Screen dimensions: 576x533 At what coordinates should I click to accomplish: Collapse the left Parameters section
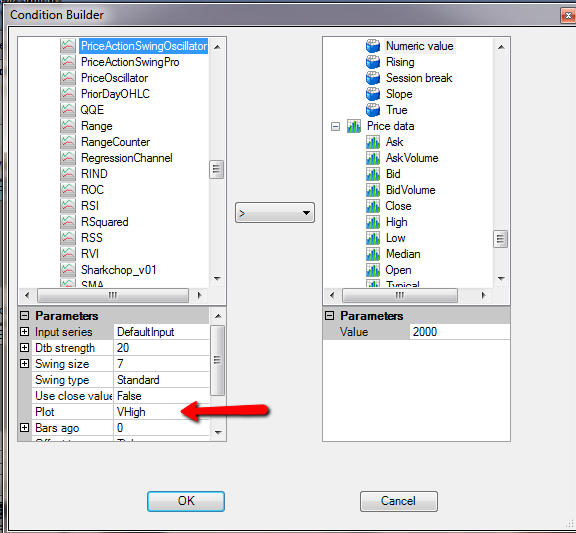pos(25,316)
